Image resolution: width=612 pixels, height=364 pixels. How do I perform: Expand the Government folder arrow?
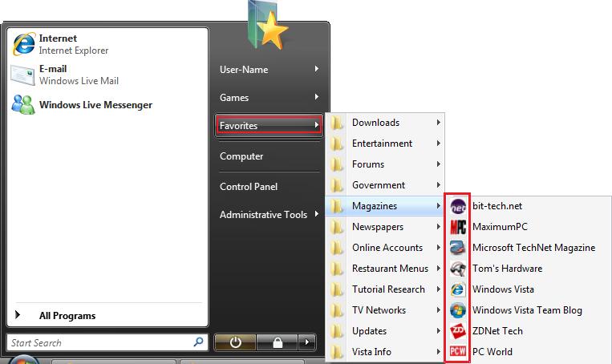(x=438, y=185)
